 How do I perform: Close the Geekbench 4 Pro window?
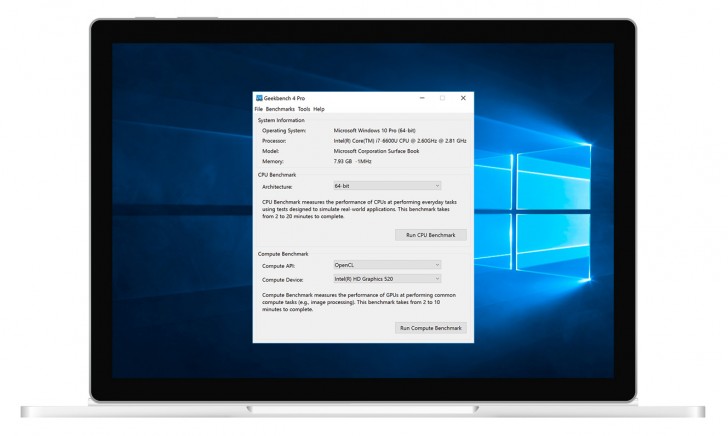coord(463,98)
